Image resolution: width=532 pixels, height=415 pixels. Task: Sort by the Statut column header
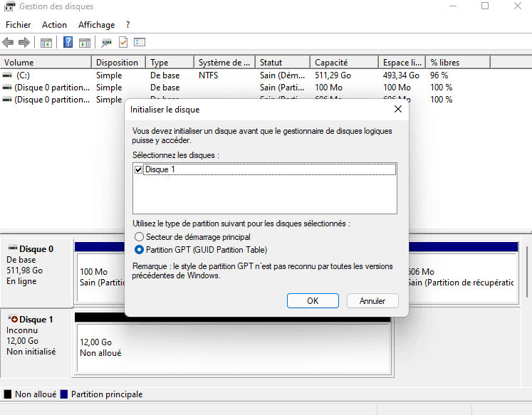pos(283,63)
